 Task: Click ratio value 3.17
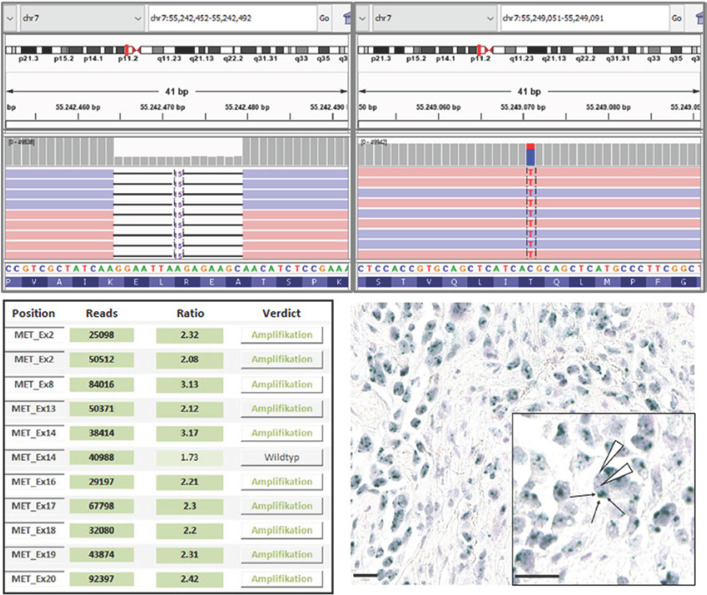[189, 433]
